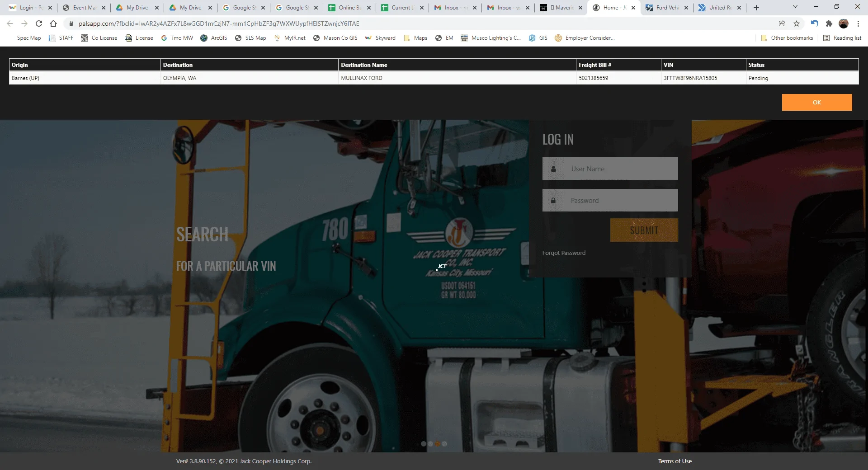Open the Employer Consider bookmark
Image resolution: width=868 pixels, height=470 pixels.
585,38
